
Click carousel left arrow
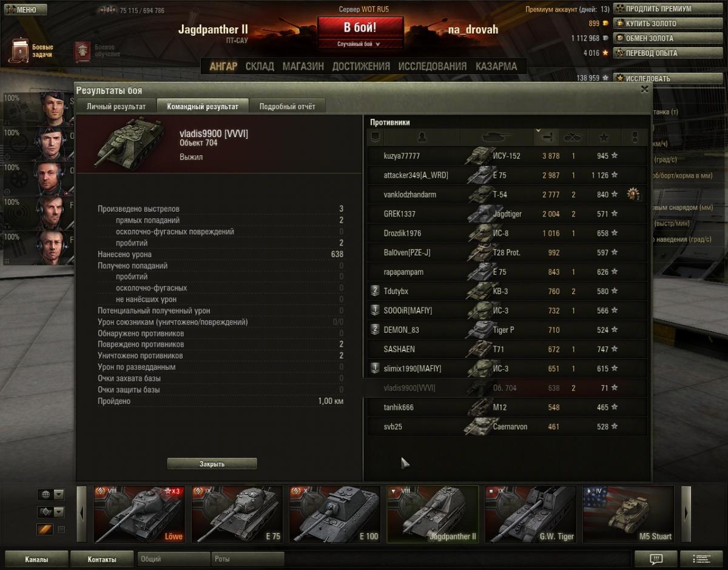click(83, 513)
